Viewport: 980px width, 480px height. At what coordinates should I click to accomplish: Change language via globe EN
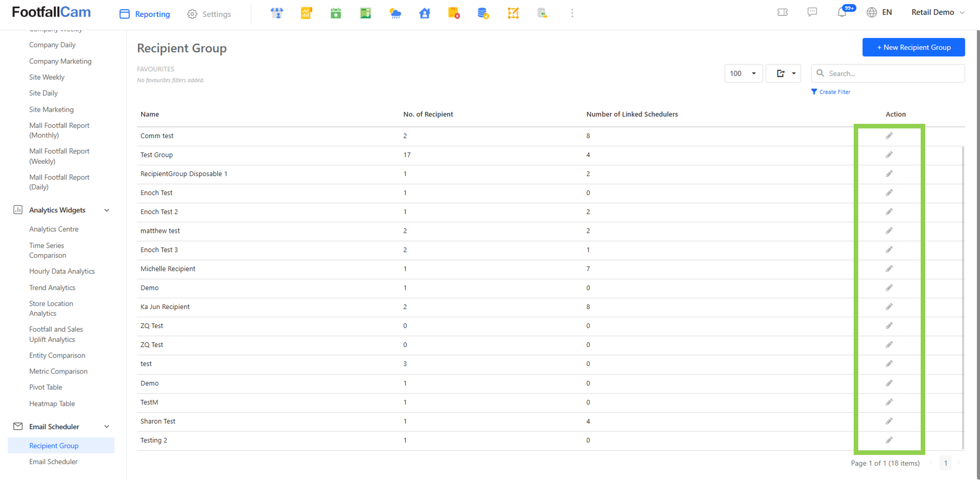879,12
